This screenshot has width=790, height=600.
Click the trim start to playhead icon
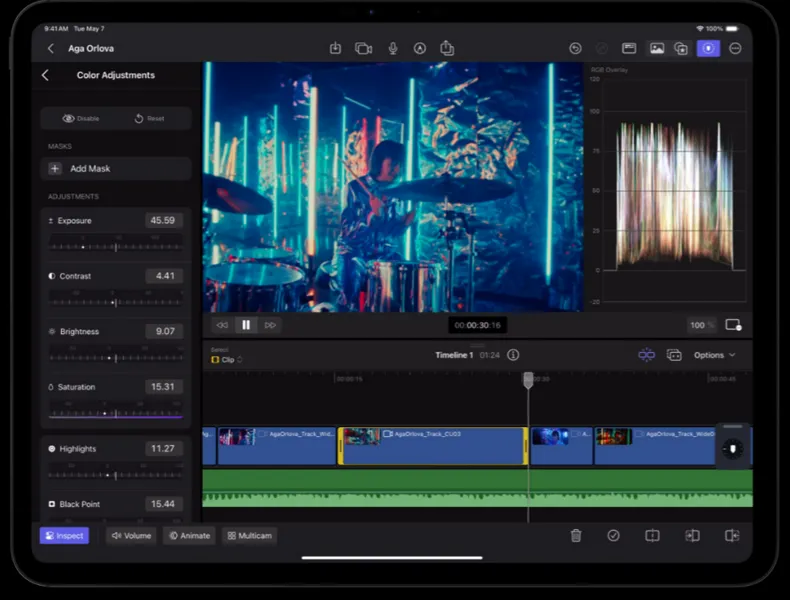coord(692,536)
